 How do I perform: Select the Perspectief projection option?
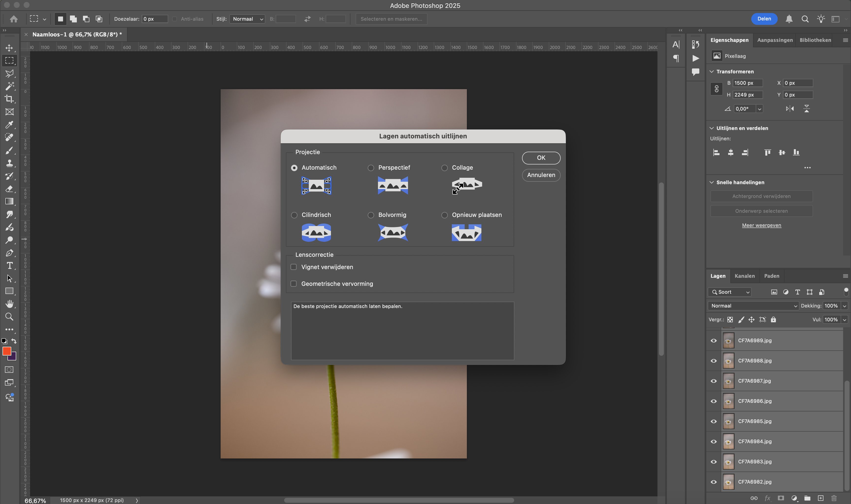(371, 168)
